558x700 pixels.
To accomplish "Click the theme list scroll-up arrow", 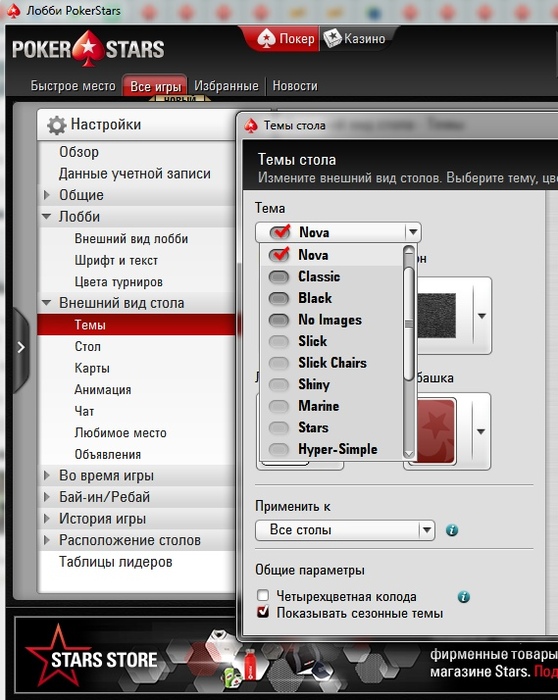I will 409,250.
